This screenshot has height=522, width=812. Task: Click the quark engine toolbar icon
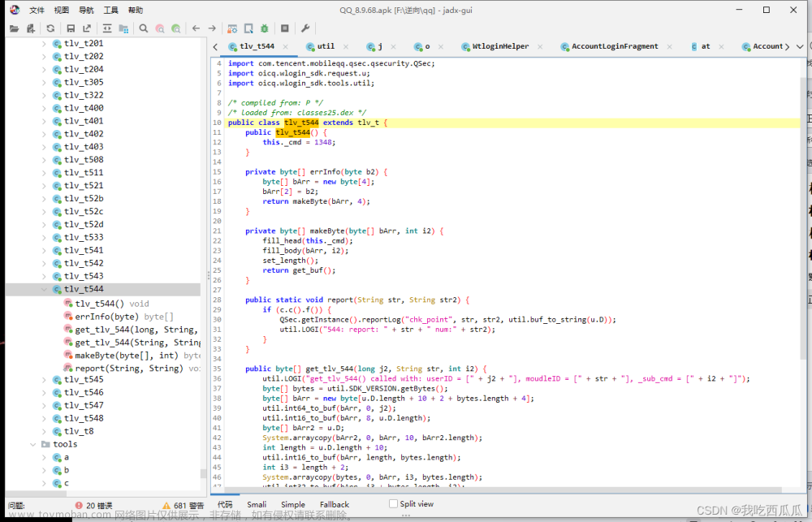pos(248,28)
